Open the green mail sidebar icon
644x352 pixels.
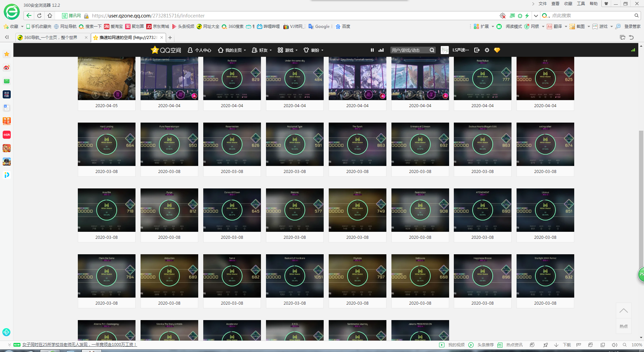pos(6,81)
